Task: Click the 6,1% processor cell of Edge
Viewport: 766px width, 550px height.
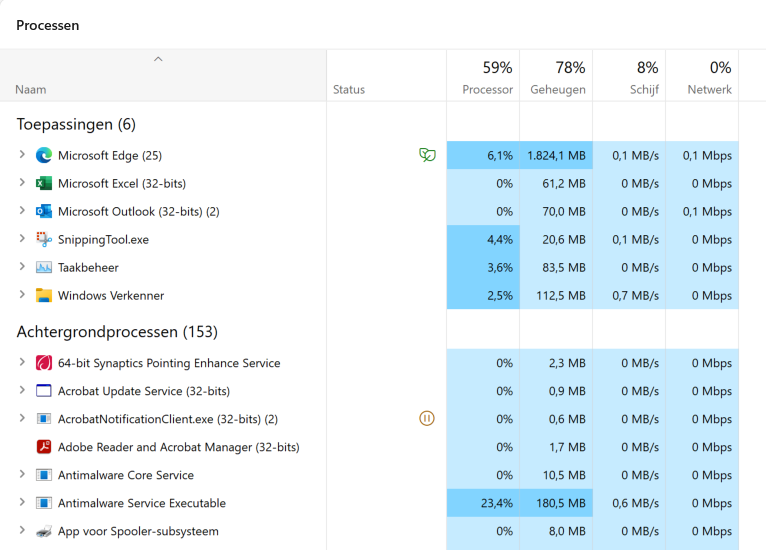Action: coord(483,155)
